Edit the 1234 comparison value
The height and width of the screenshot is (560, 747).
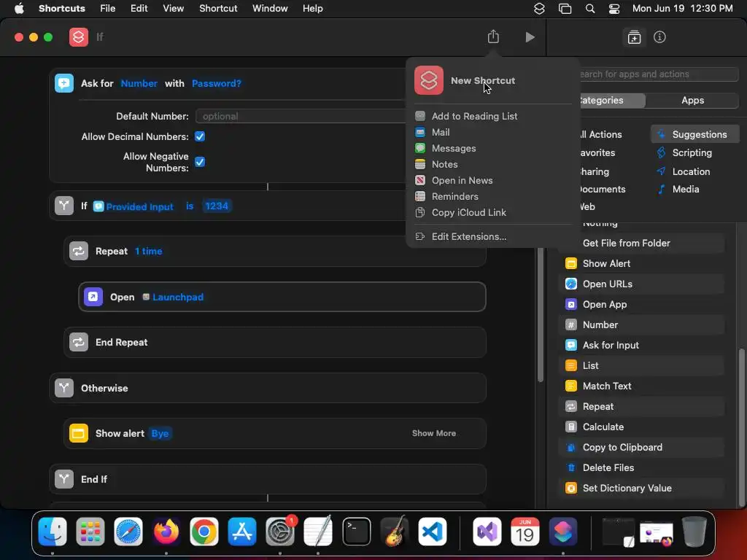pyautogui.click(x=217, y=206)
